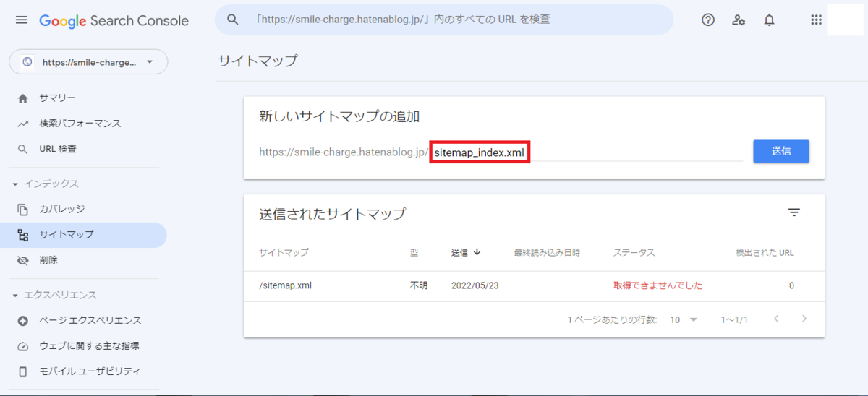
Task: Collapse the インデックス section
Action: [x=45, y=184]
